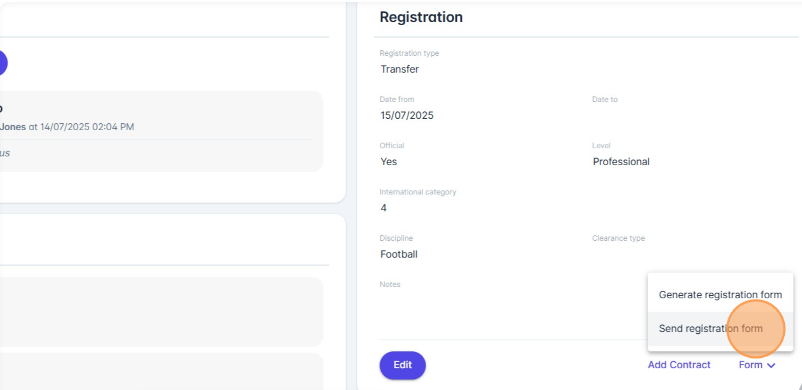Image resolution: width=802 pixels, height=390 pixels.
Task: Click the Official value Yes
Action: point(389,162)
